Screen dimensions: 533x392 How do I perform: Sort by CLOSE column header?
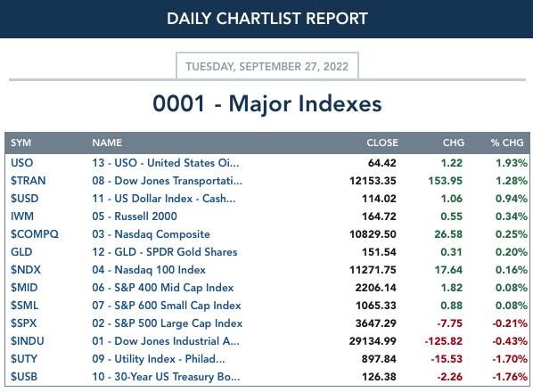pyautogui.click(x=382, y=143)
